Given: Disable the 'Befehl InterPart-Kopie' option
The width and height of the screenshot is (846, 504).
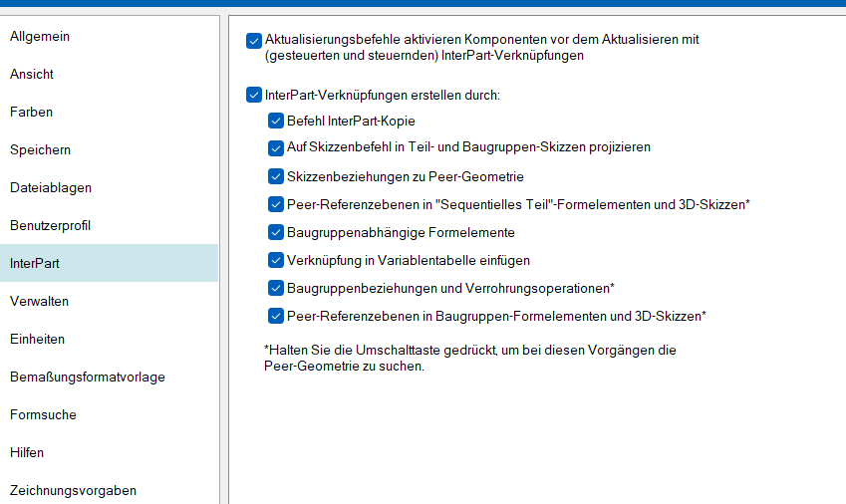Looking at the screenshot, I should click(x=276, y=121).
